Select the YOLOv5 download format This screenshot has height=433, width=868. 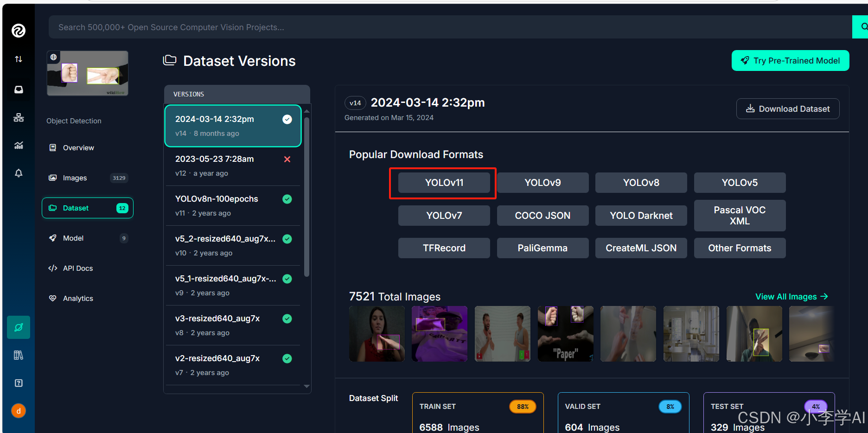pyautogui.click(x=740, y=183)
